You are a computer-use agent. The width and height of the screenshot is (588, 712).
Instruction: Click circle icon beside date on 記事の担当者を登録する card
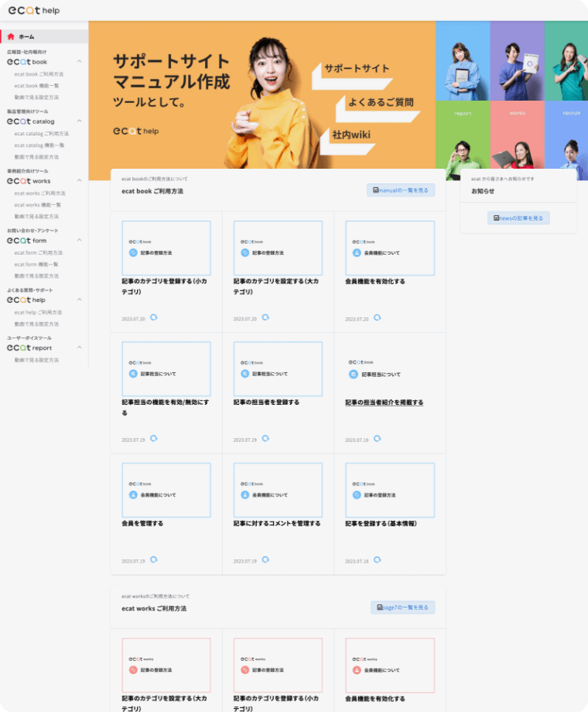tap(265, 438)
